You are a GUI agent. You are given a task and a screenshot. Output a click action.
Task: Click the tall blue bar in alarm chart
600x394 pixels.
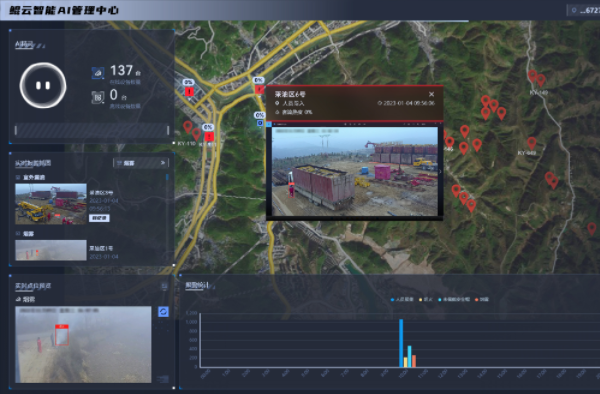click(401, 343)
